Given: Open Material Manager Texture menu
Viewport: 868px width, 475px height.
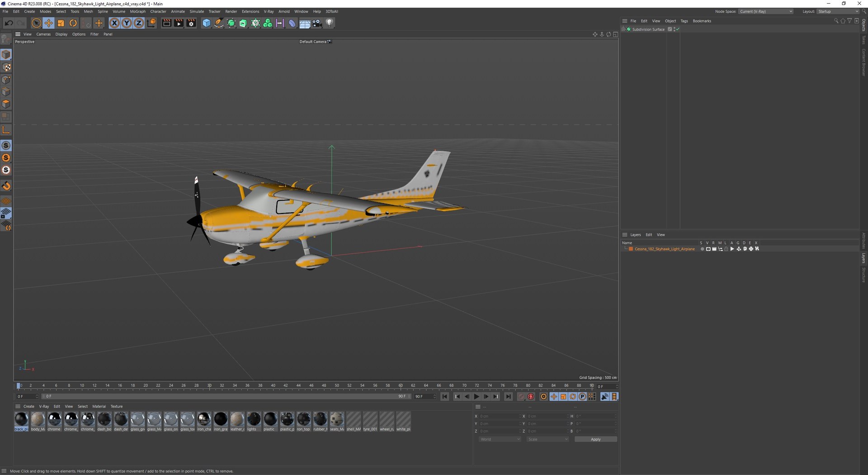Looking at the screenshot, I should (x=117, y=406).
